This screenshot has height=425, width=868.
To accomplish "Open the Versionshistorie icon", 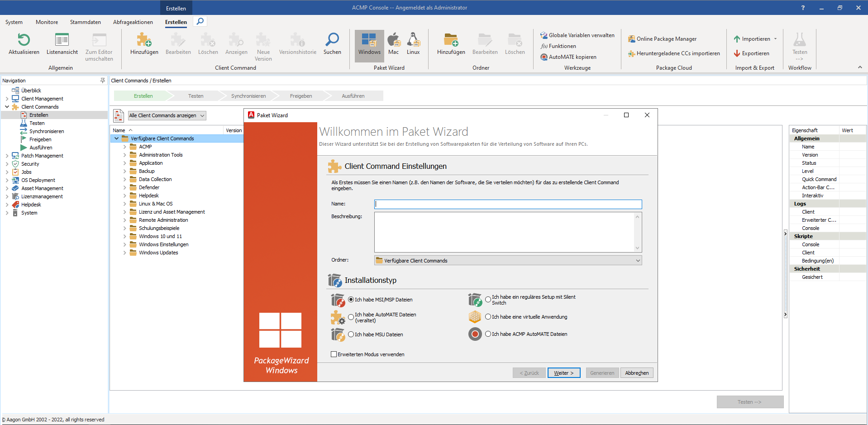I will click(297, 40).
